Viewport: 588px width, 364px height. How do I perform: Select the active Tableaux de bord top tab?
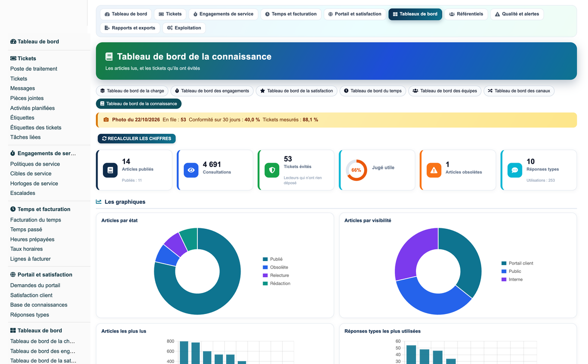(415, 14)
